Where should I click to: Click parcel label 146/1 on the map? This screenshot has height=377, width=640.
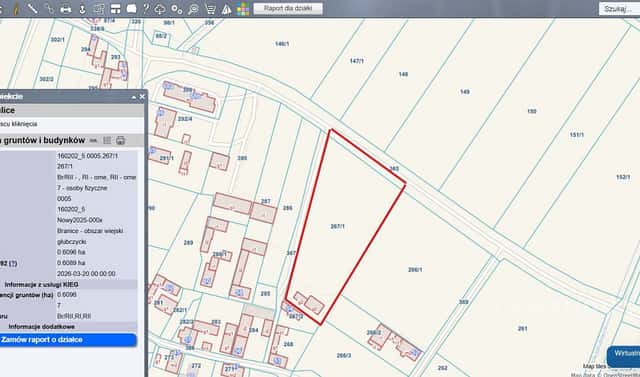(282, 44)
